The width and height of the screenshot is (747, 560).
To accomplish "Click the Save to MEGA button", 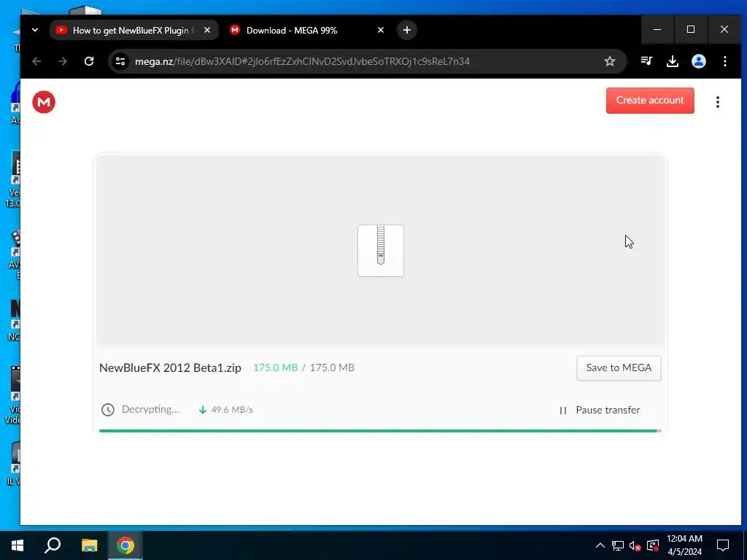I will (x=619, y=367).
